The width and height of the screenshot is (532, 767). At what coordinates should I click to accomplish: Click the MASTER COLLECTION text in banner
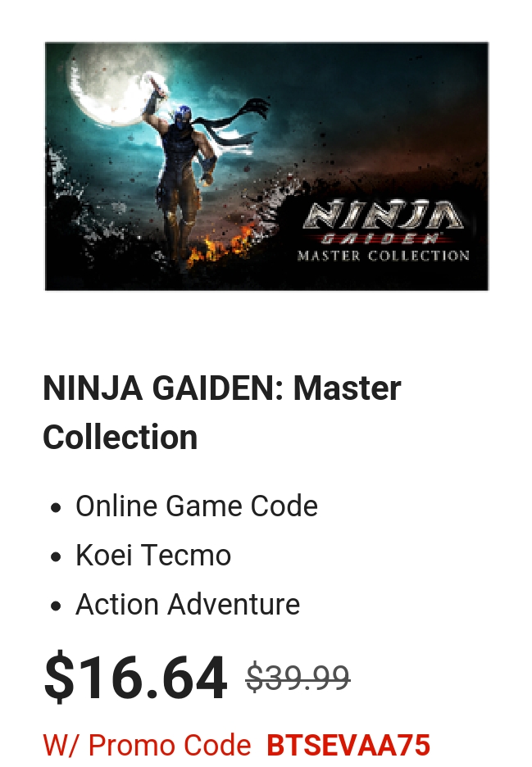click(x=383, y=256)
